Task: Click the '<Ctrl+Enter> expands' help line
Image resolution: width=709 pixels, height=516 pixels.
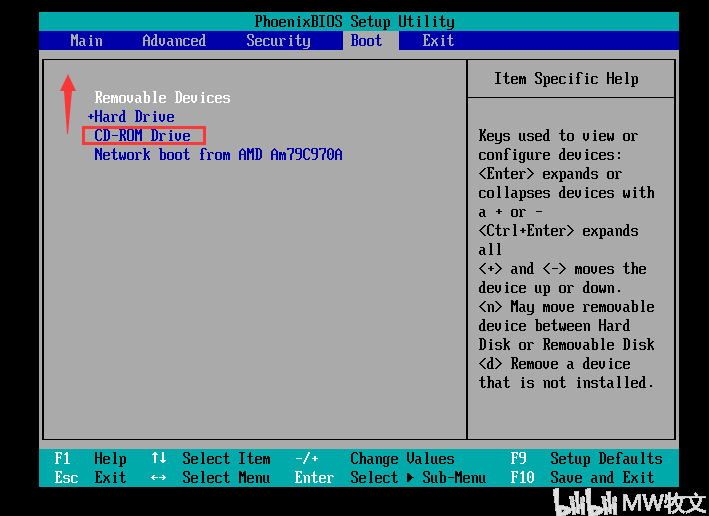Action: [558, 231]
